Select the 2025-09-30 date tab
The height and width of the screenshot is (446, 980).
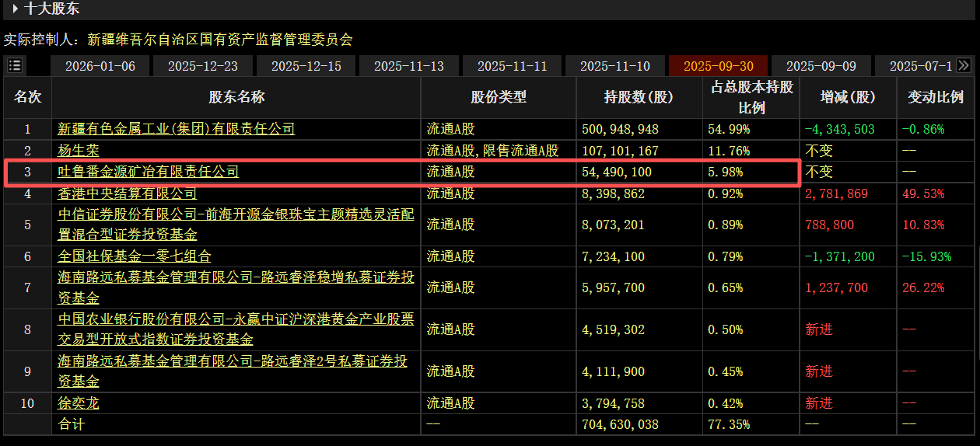click(719, 66)
